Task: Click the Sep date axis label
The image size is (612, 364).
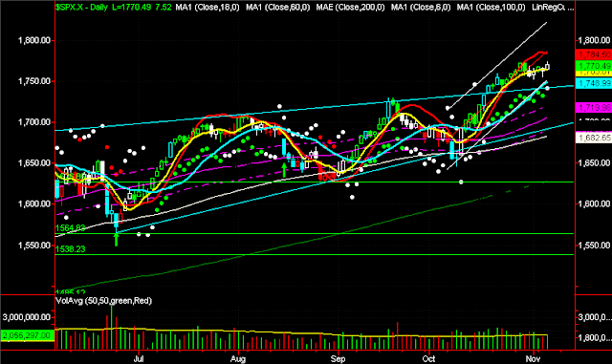Action: 338,358
